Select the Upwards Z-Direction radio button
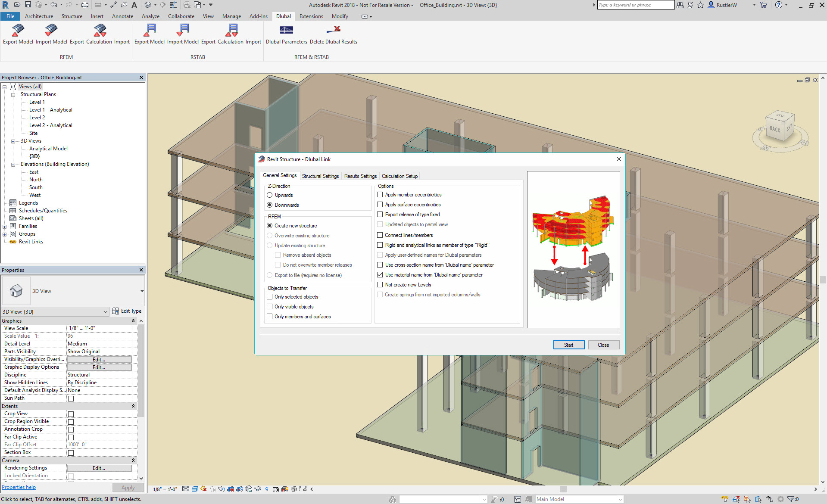This screenshot has height=504, width=827. 270,195
